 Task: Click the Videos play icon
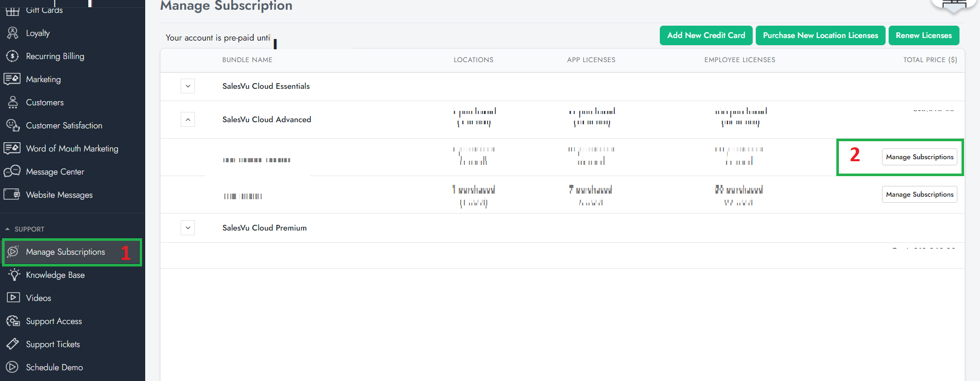point(13,298)
